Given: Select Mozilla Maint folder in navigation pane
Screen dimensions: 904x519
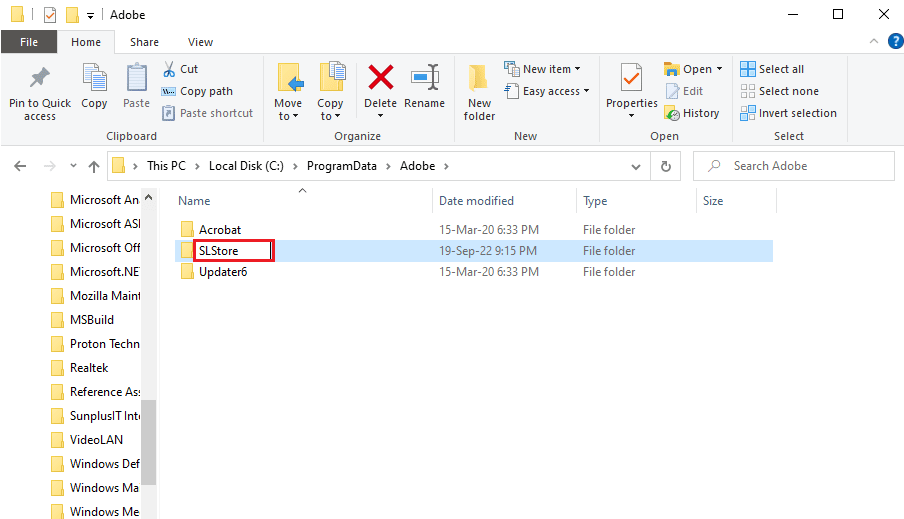Looking at the screenshot, I should pos(96,295).
